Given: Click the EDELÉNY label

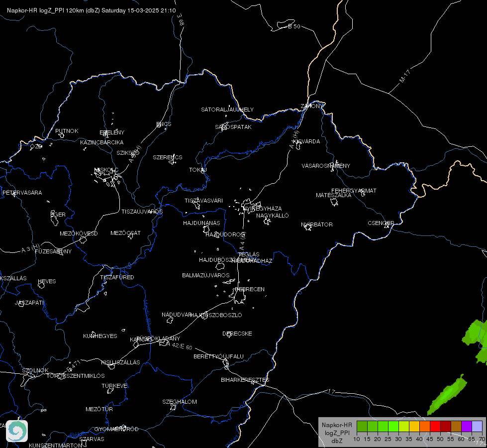Looking at the screenshot, I should pyautogui.click(x=112, y=132).
